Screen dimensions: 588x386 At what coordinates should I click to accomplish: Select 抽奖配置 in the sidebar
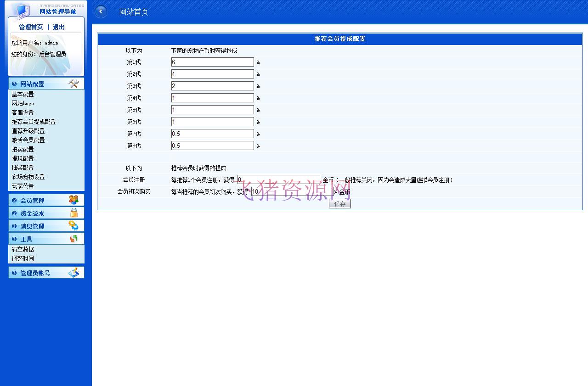tap(23, 168)
